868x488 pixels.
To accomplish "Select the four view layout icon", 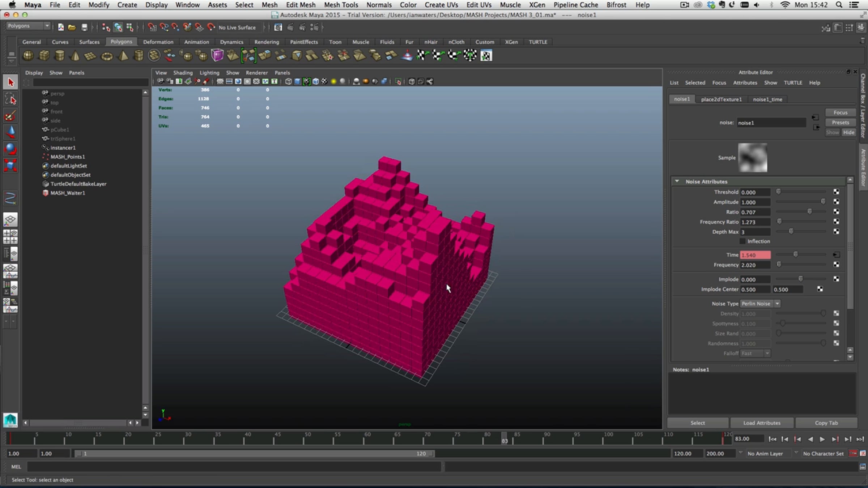I will [x=10, y=237].
